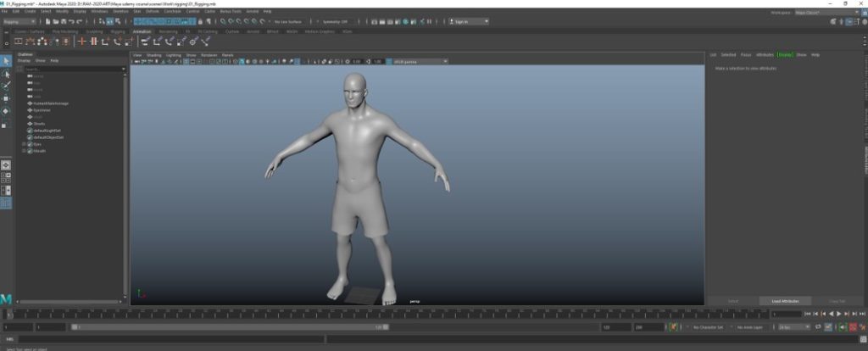Pick the Paint Selection brush tool
The width and height of the screenshot is (868, 351).
(x=6, y=86)
